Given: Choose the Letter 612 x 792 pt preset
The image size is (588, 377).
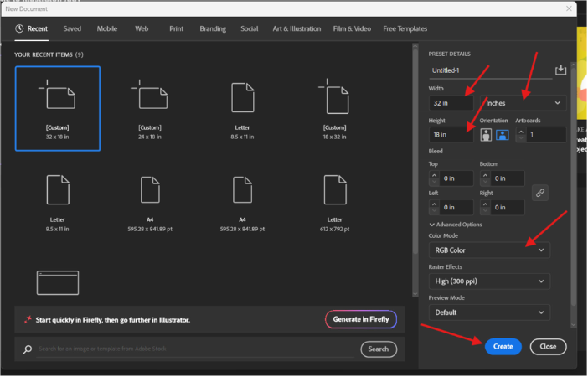Looking at the screenshot, I should point(334,203).
